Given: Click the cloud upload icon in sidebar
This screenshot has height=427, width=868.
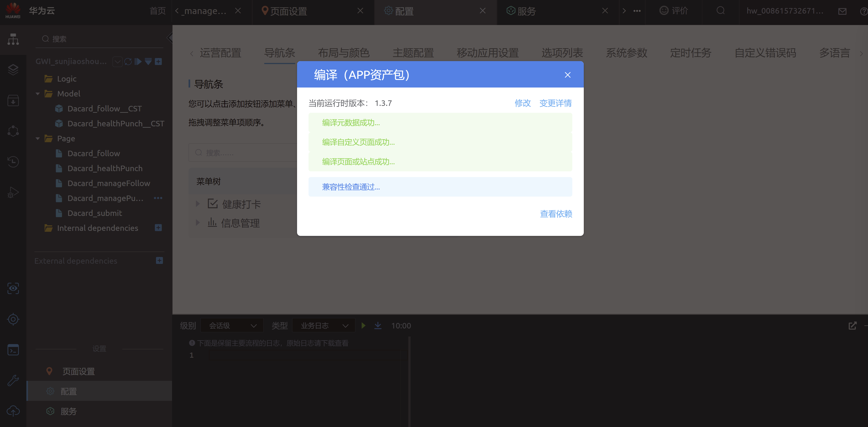Looking at the screenshot, I should [13, 411].
